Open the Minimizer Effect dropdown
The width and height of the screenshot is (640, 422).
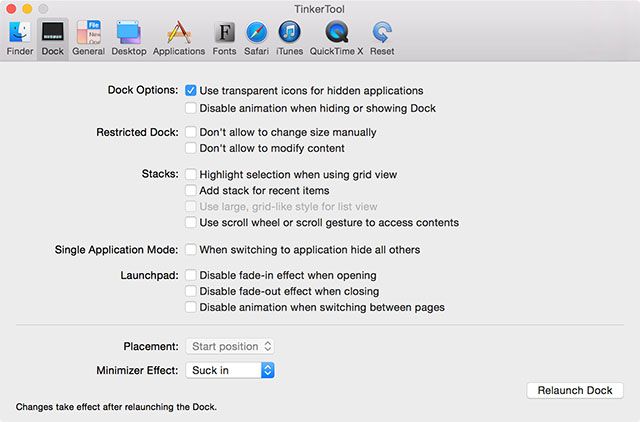[x=229, y=370]
